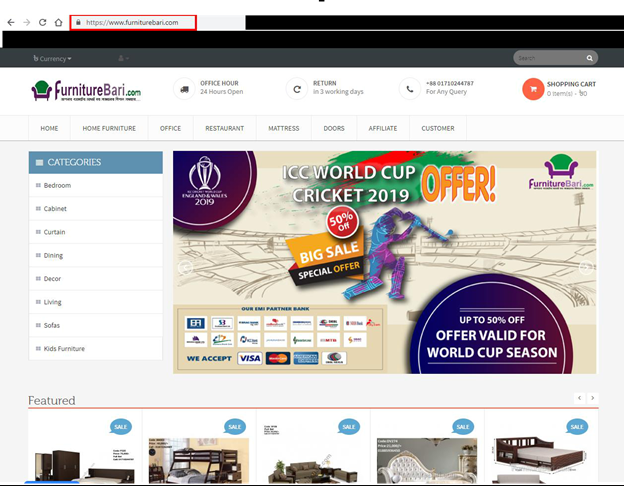Screen dimensions: 624x486
Task: Click SALE badge on sofa set product
Action: click(x=349, y=427)
